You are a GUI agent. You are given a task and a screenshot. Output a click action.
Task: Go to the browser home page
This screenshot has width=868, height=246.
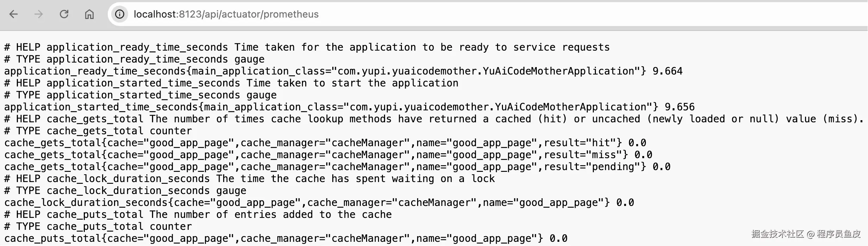coord(89,14)
